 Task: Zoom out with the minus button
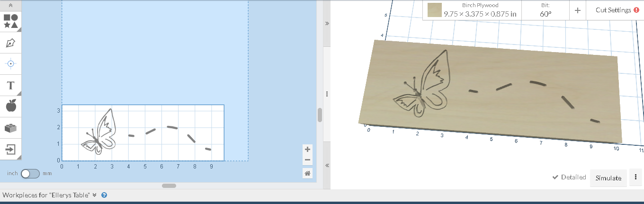click(x=308, y=160)
